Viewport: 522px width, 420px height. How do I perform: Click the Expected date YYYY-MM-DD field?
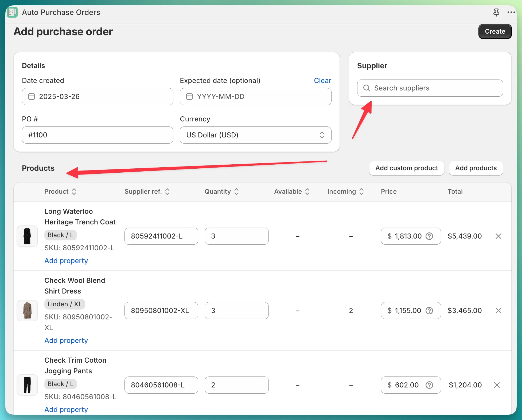click(255, 97)
